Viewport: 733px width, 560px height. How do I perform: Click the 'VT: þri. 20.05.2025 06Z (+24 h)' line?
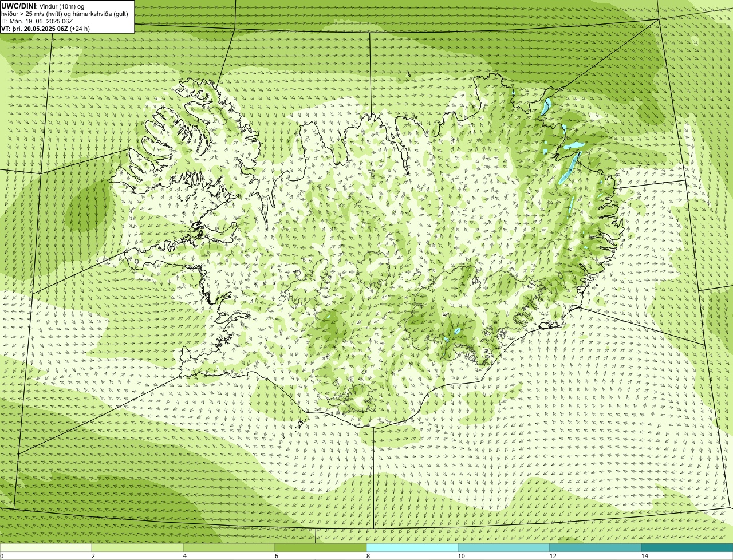(46, 28)
